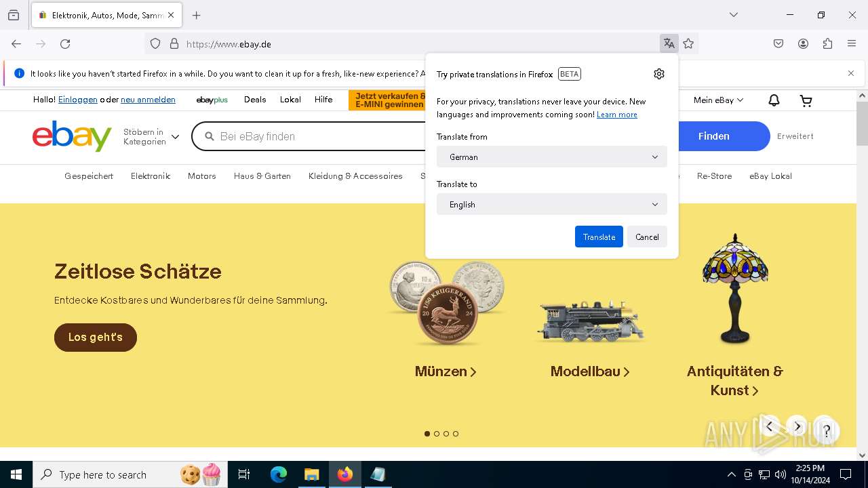This screenshot has height=488, width=868.
Task: Click the Einloggen link
Action: [x=78, y=100]
